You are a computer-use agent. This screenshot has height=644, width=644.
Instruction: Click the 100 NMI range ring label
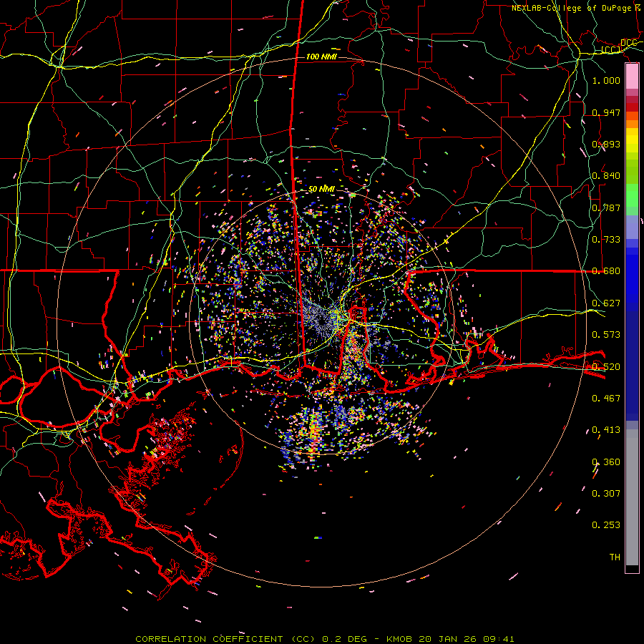321,57
